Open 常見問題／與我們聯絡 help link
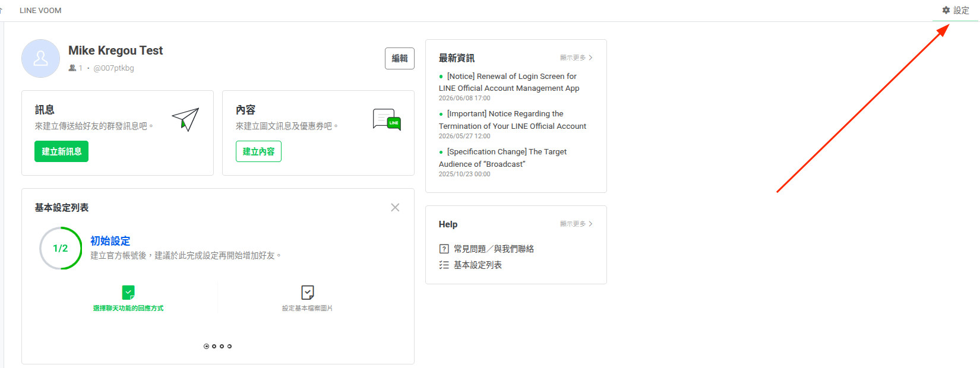The width and height of the screenshot is (980, 368). [x=494, y=249]
